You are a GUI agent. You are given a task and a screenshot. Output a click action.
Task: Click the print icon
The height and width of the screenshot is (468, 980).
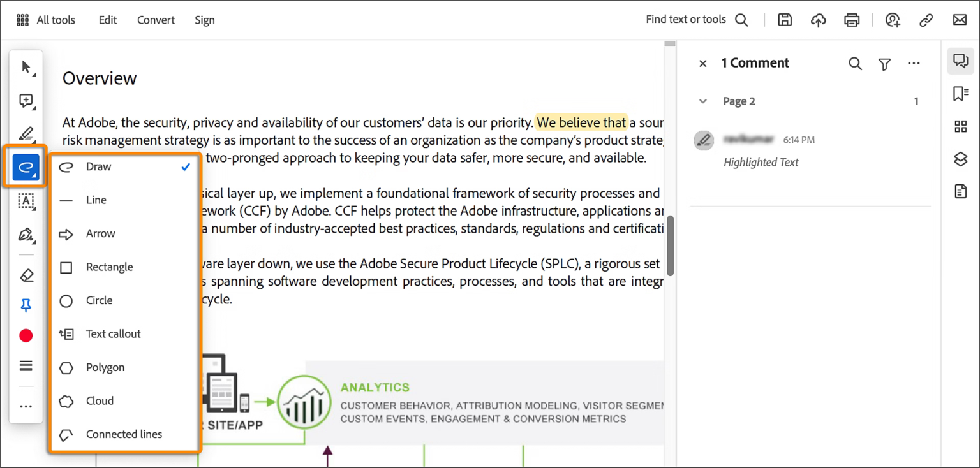click(852, 20)
